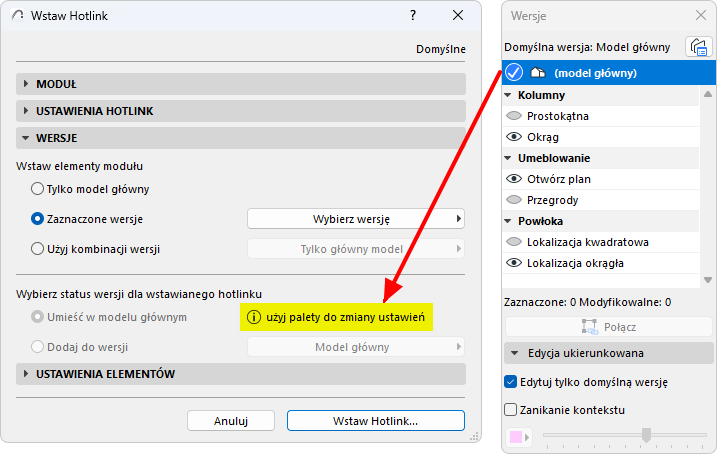
Task: Collapse the Kolumny group in Wersje
Action: pos(509,95)
